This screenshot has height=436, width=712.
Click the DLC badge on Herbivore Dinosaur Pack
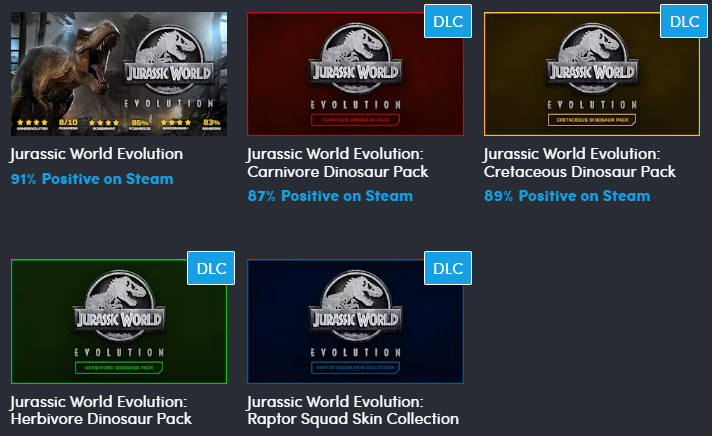211,268
